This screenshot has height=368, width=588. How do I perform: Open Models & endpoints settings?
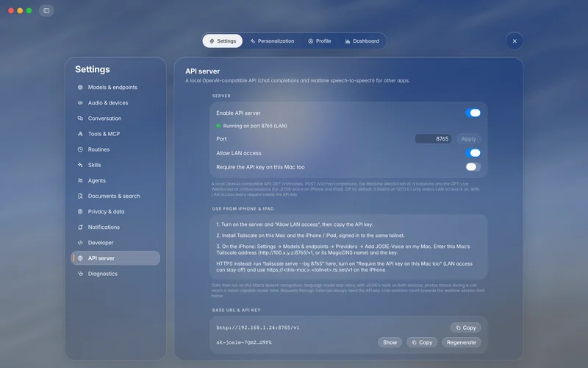(115, 87)
